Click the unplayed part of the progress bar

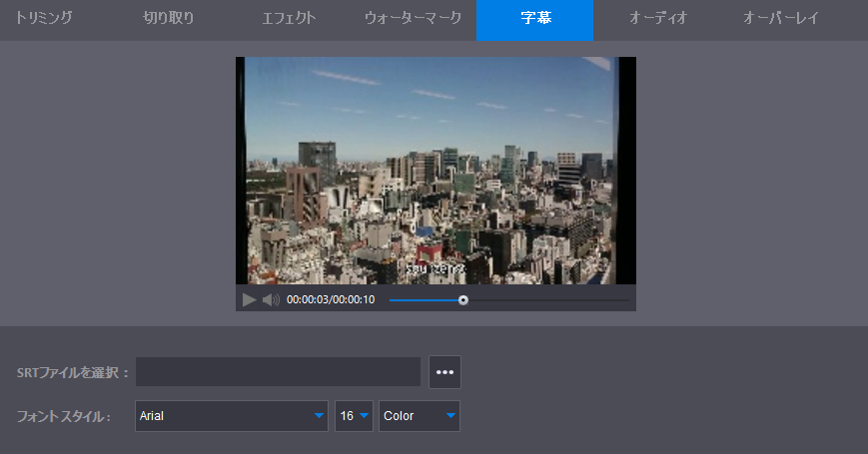[x=549, y=299]
